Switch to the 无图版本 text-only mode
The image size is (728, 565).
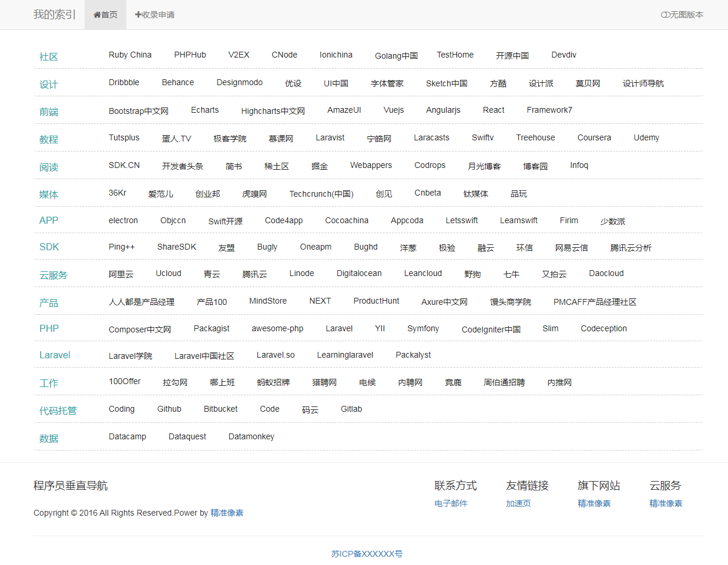coord(685,15)
